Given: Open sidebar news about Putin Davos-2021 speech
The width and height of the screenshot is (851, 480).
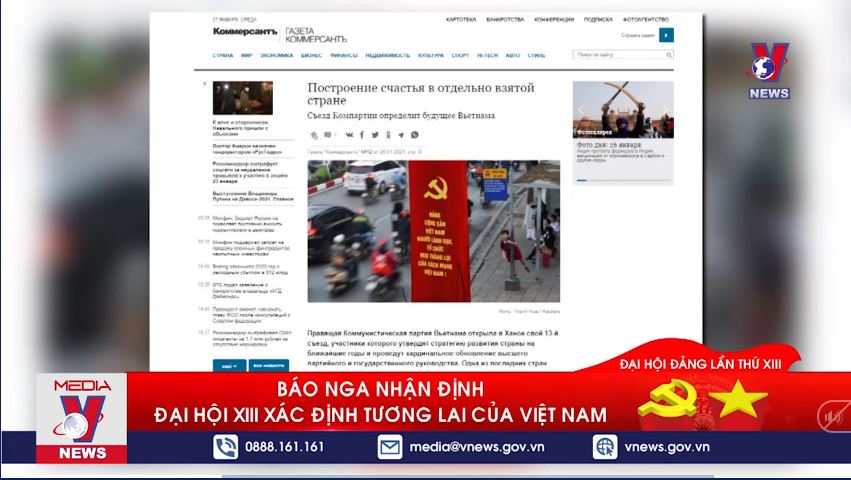Looking at the screenshot, I should (253, 197).
